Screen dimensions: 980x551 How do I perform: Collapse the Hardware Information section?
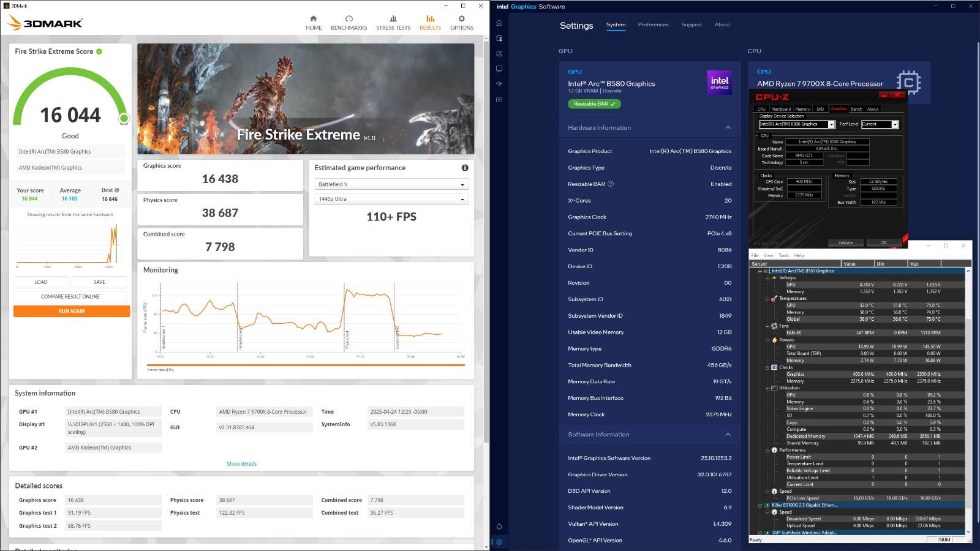coord(728,128)
